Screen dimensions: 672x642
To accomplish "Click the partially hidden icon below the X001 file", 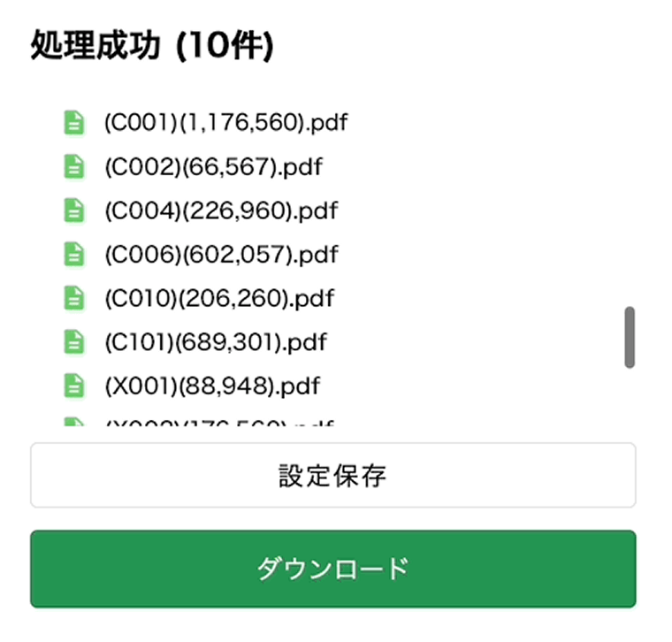I will [74, 422].
